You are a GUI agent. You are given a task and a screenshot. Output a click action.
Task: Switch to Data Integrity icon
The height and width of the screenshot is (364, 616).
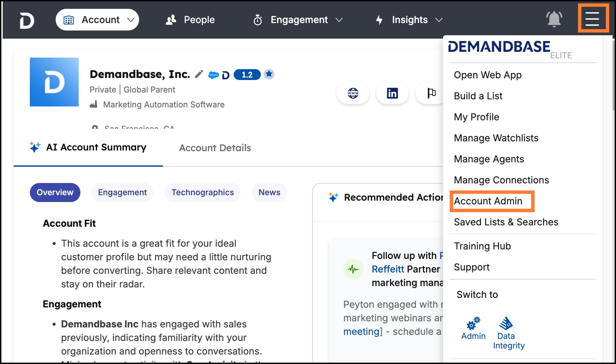coord(509,333)
